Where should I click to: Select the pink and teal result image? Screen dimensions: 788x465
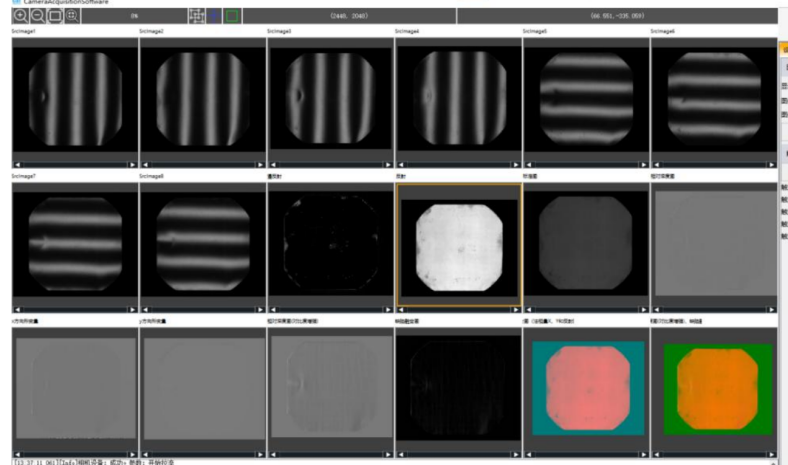[x=585, y=386]
